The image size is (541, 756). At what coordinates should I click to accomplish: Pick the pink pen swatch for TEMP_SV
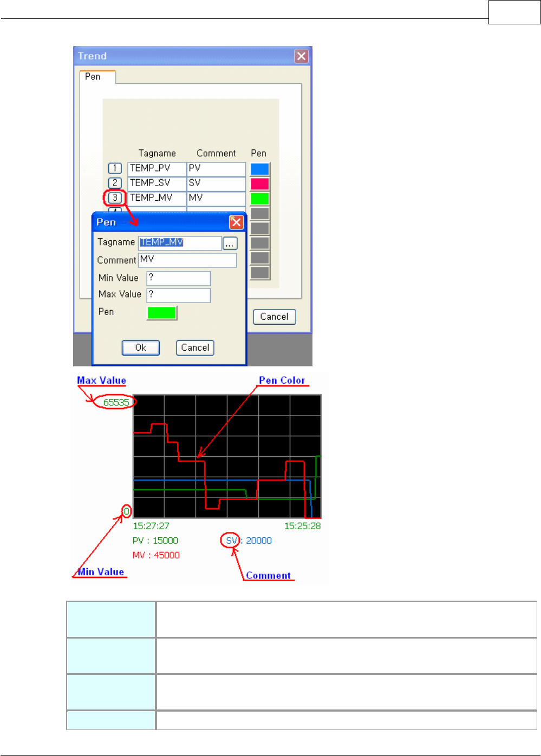pos(260,183)
